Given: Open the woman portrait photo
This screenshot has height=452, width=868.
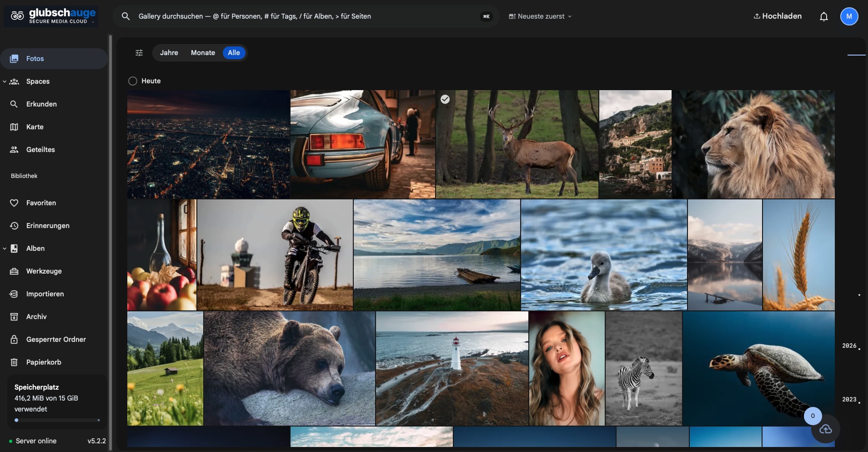Looking at the screenshot, I should click(x=567, y=368).
